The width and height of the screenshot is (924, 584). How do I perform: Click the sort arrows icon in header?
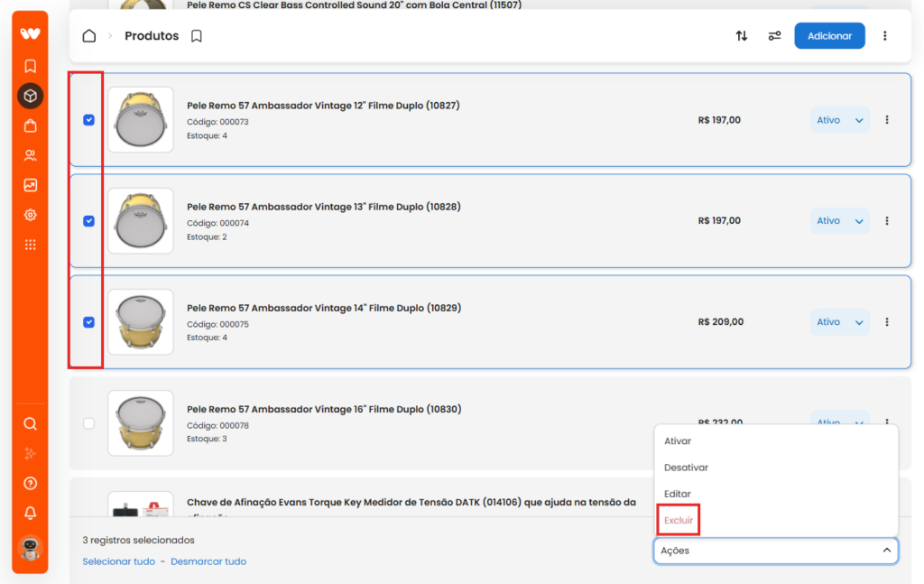click(x=742, y=36)
